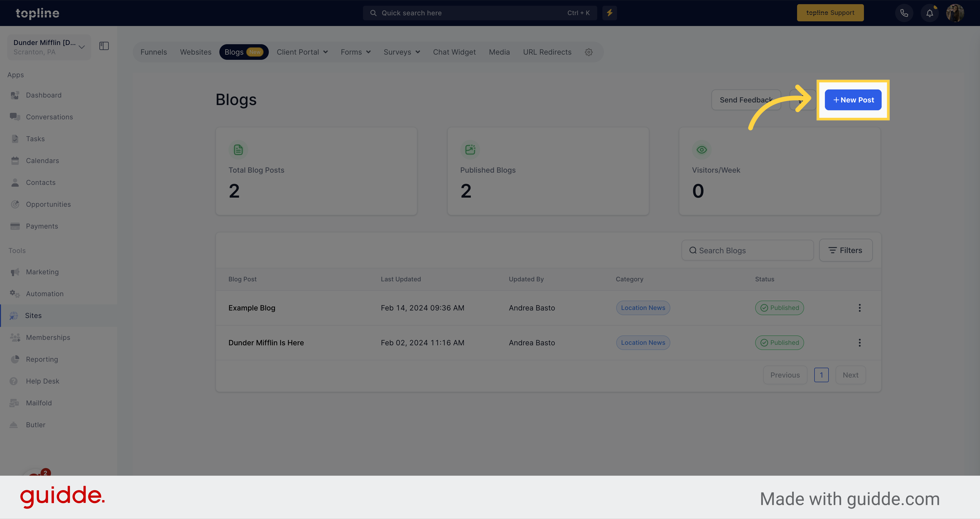Open the Dunder Mifflin Is Here post

tap(266, 343)
